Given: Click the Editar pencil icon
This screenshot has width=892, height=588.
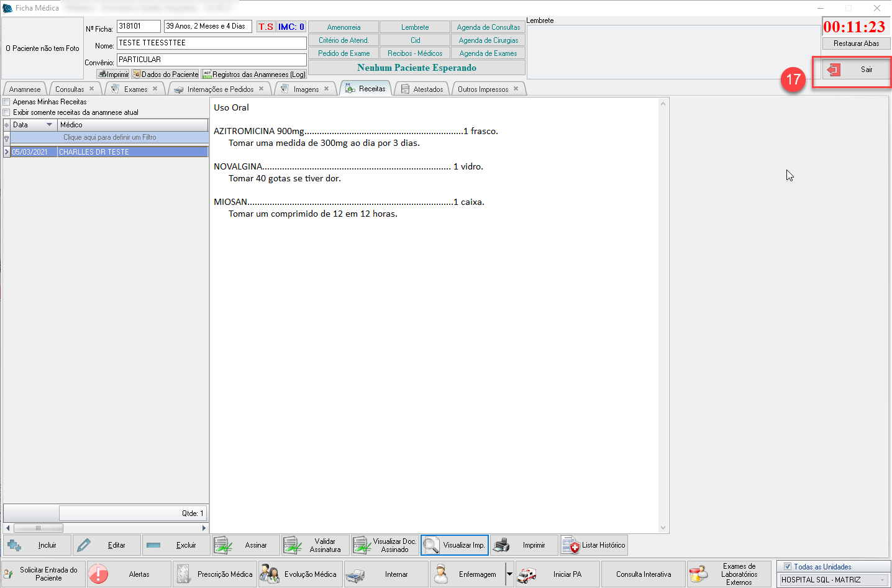Looking at the screenshot, I should point(84,545).
